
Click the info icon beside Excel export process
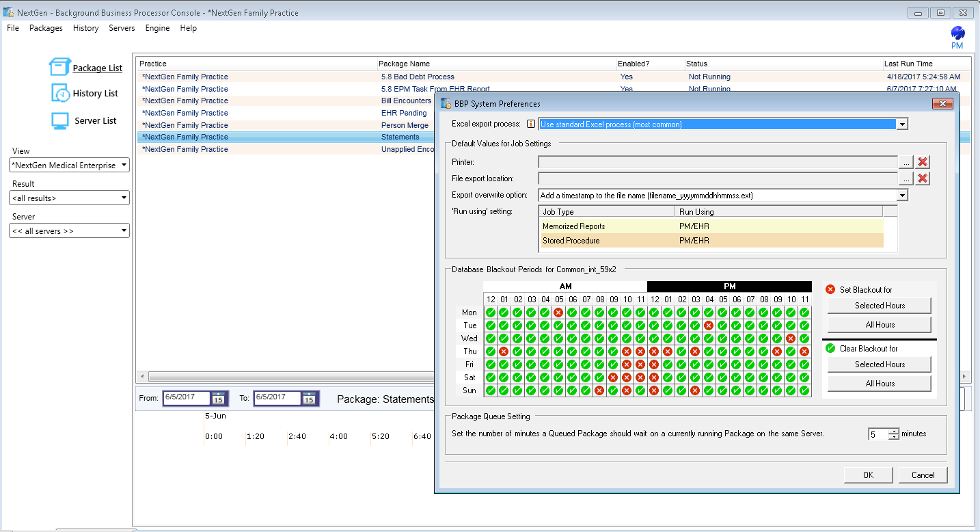point(530,124)
